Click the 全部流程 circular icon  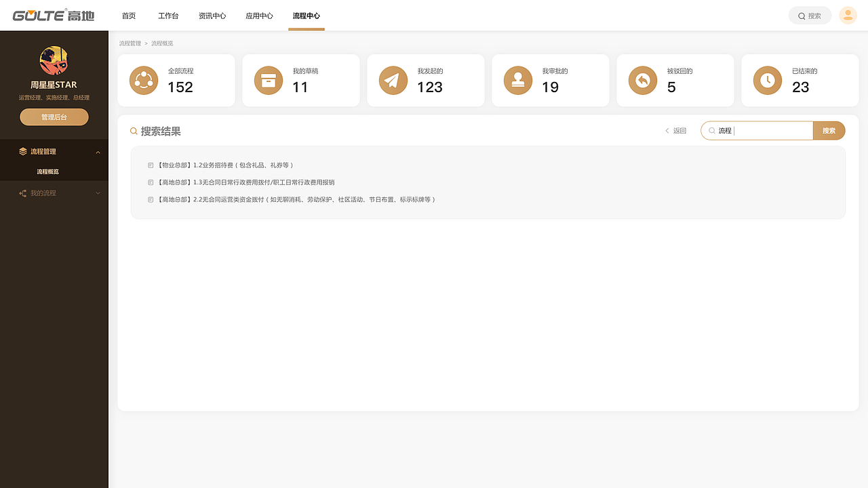tap(144, 81)
